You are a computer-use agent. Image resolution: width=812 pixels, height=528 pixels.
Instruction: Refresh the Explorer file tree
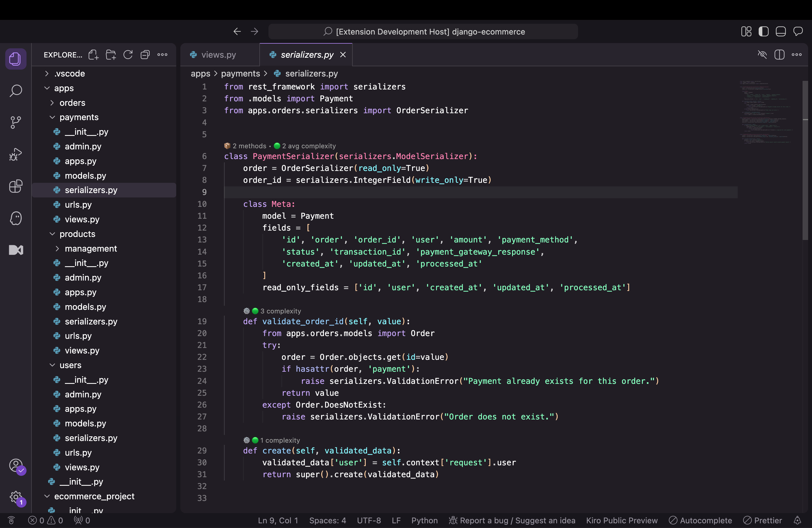[128, 55]
